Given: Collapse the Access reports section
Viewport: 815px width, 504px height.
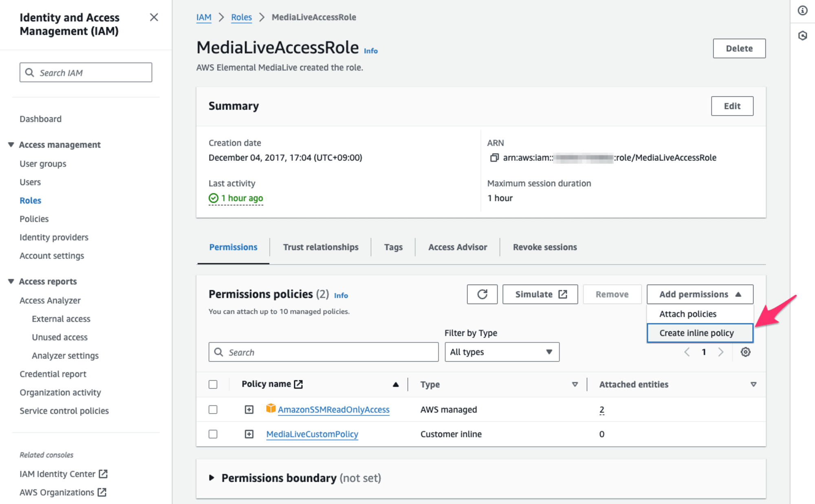Looking at the screenshot, I should click(11, 281).
